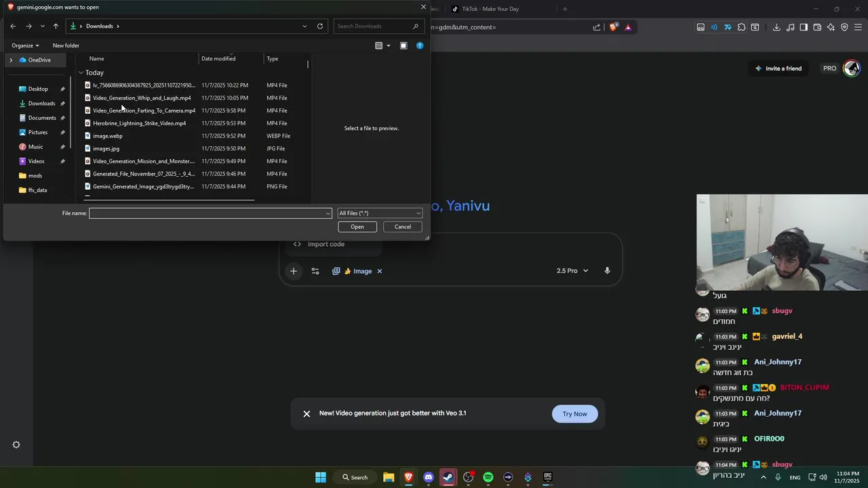Open the mods folder

coord(35,176)
